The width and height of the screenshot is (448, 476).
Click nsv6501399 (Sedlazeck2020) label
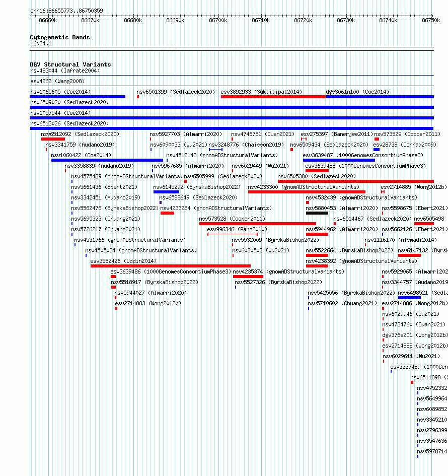tap(176, 92)
